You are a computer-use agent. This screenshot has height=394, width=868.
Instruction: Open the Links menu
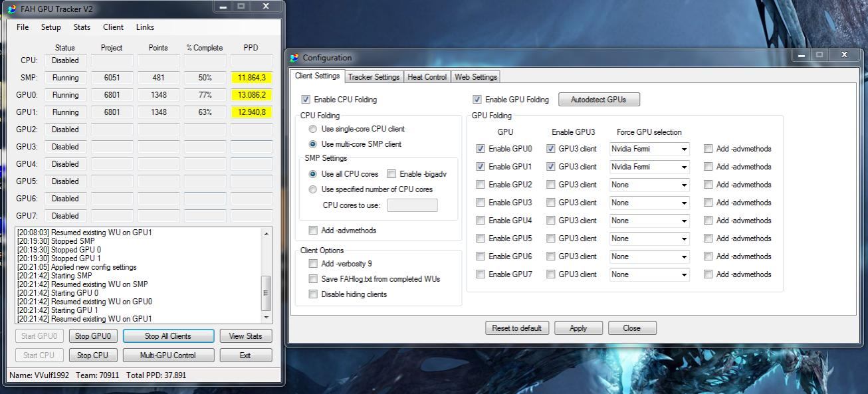[145, 27]
